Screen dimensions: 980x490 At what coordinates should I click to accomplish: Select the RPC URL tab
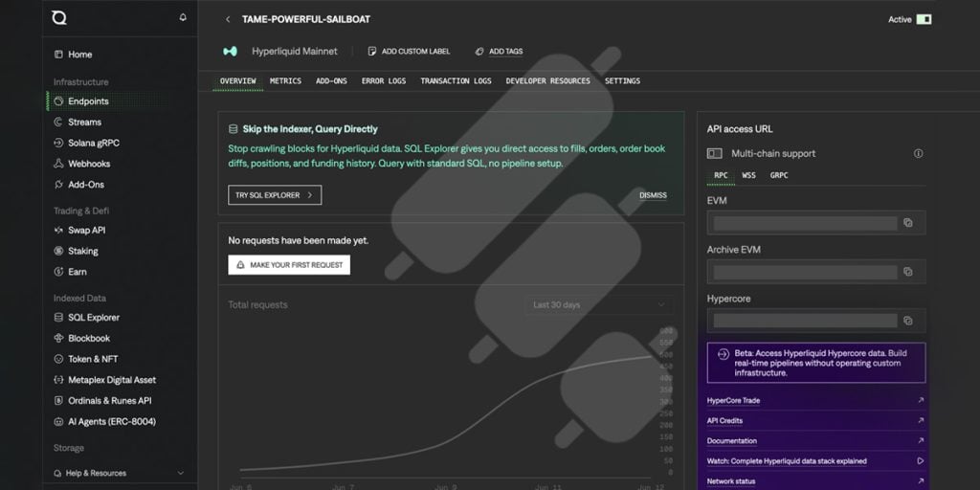(x=721, y=176)
